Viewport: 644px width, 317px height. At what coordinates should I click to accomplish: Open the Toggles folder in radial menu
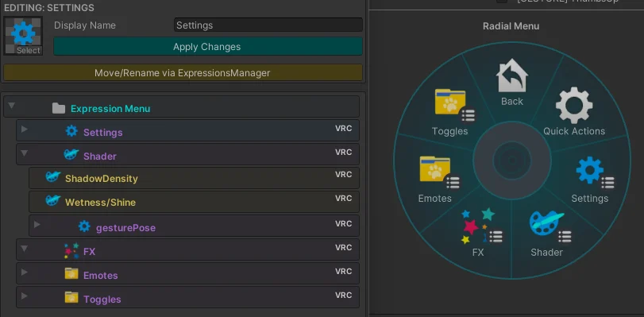450,102
